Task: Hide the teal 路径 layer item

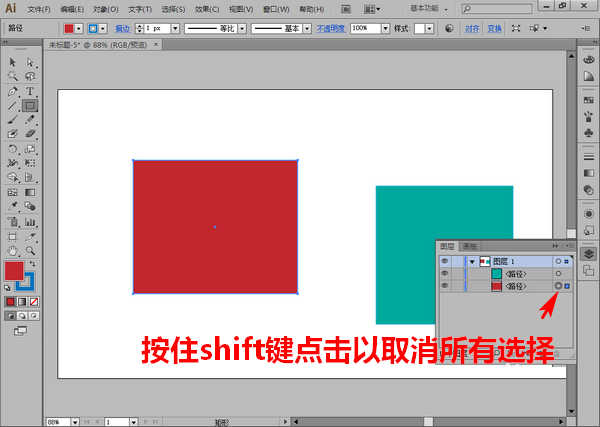Action: pos(444,273)
